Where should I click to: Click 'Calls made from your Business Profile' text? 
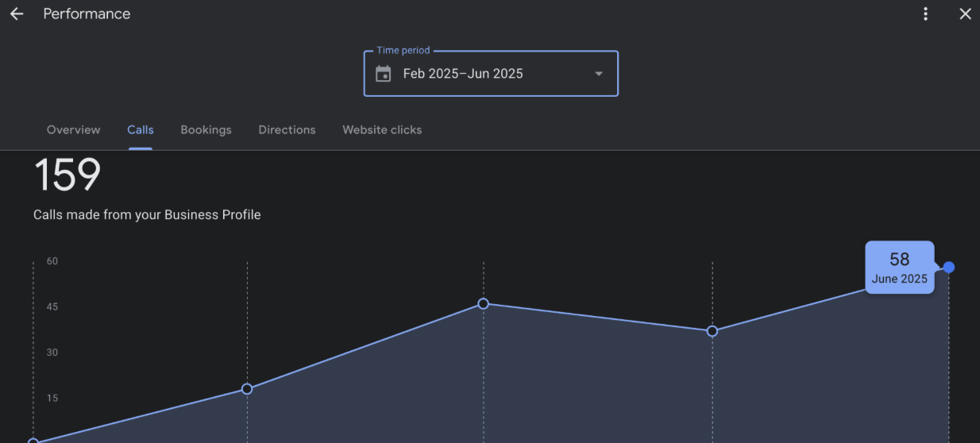click(x=147, y=214)
